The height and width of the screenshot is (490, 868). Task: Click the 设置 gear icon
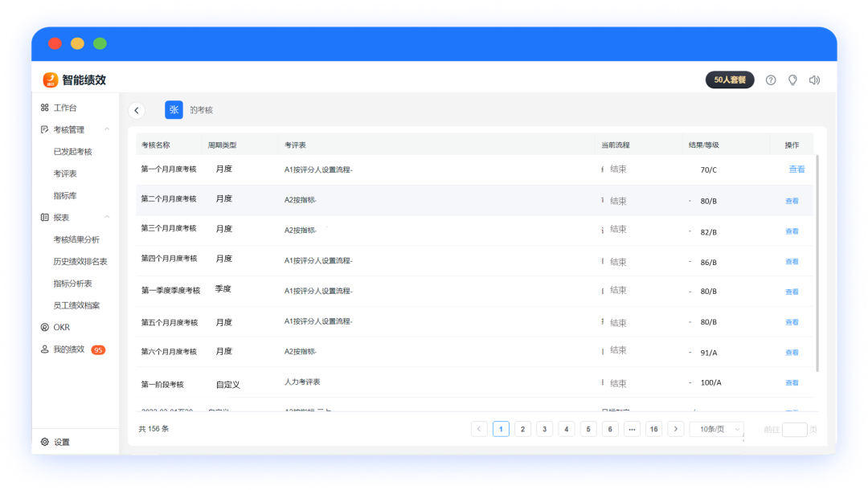pyautogui.click(x=45, y=442)
